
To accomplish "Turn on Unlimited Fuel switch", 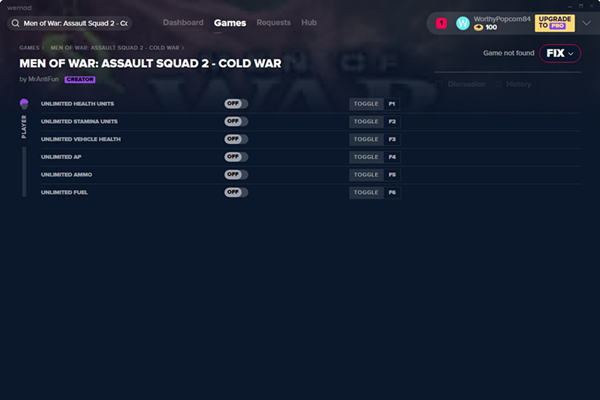I will point(236,192).
